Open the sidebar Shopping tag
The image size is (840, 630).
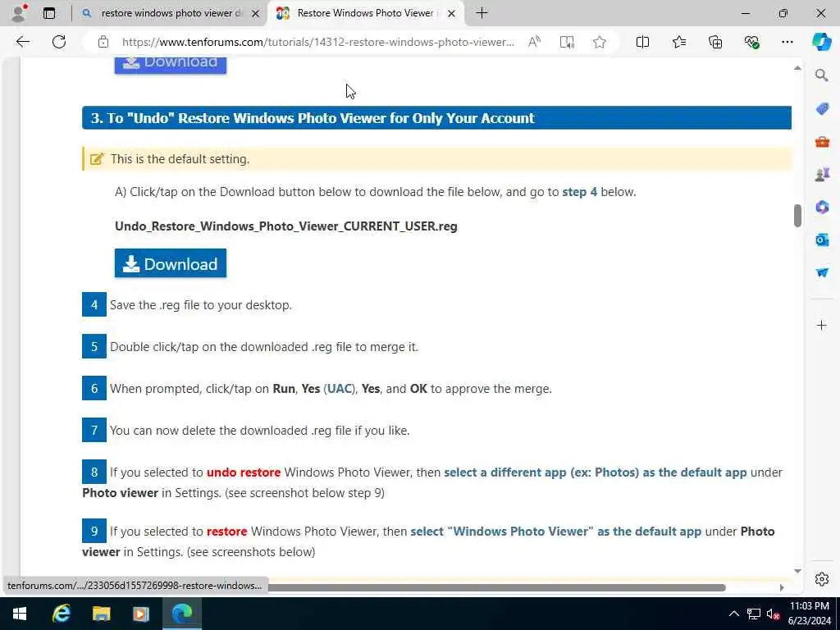point(822,109)
